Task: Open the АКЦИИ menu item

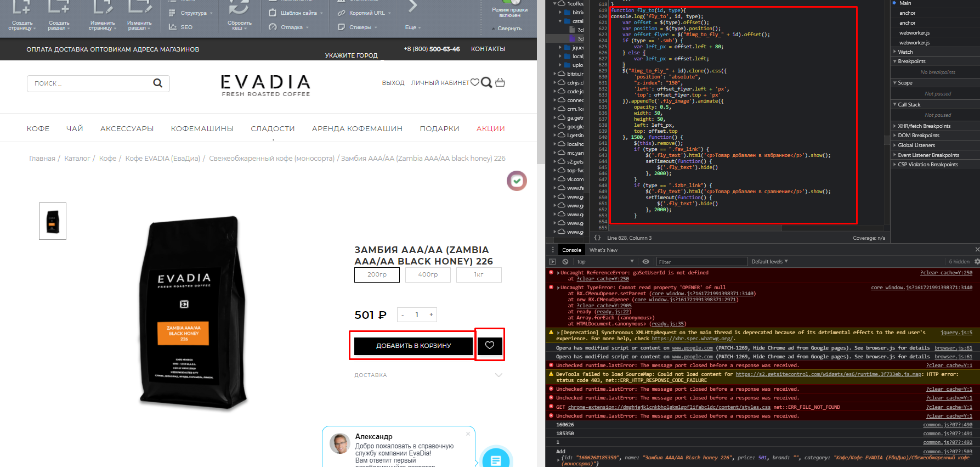Action: pos(491,128)
